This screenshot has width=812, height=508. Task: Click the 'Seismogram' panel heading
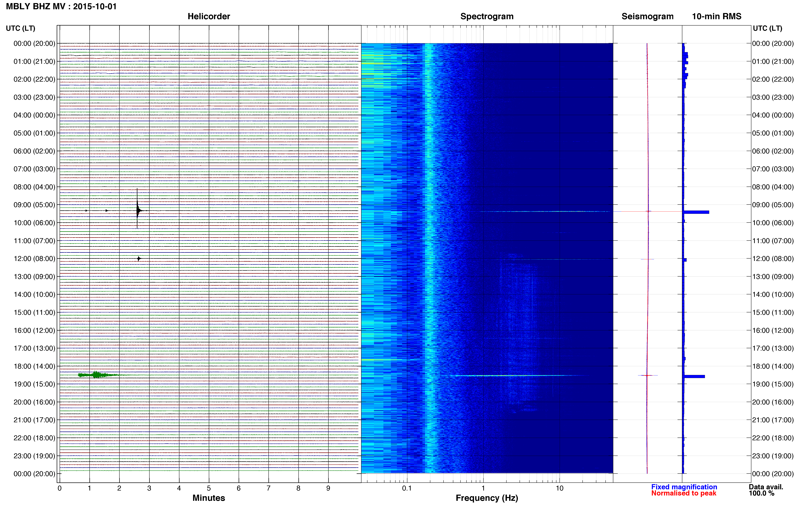pos(648,16)
